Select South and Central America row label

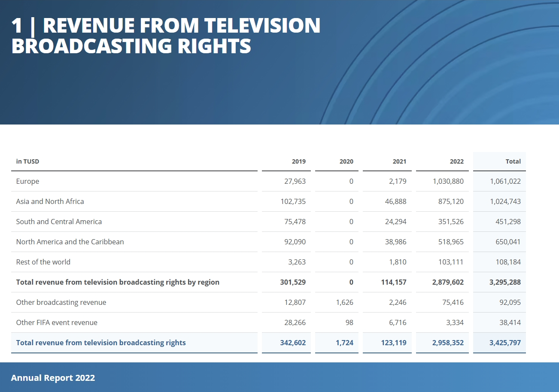(59, 222)
